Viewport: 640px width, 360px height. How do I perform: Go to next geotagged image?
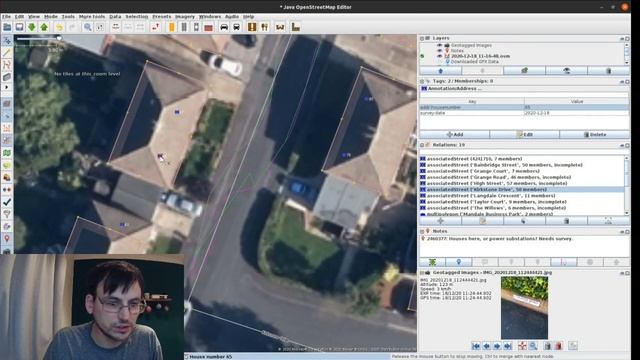coord(497,346)
